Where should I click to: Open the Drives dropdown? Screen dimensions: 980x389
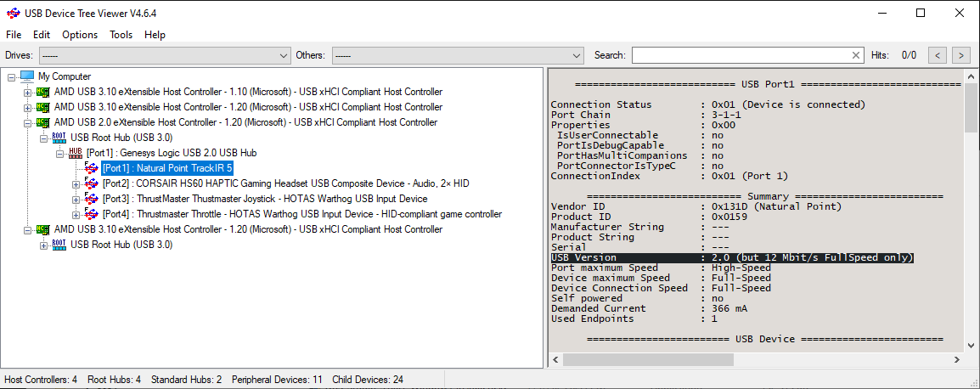click(x=165, y=55)
